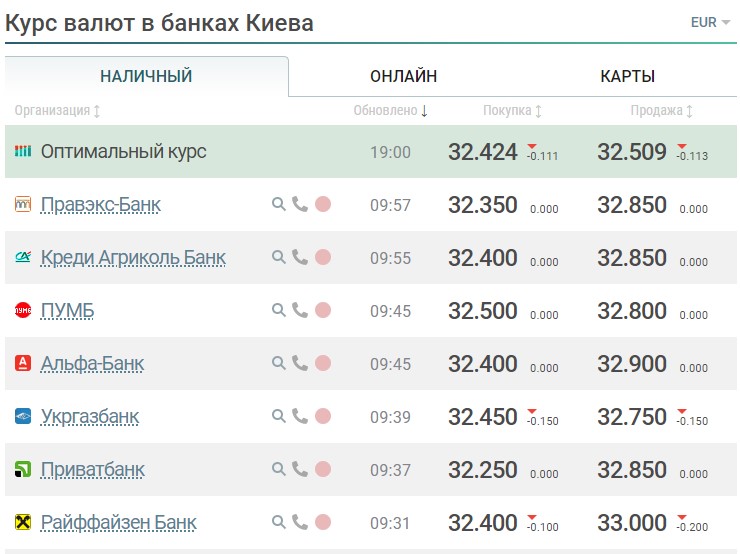
Task: Click the pink circle for Креди Агриколь Банк
Action: pos(323,257)
